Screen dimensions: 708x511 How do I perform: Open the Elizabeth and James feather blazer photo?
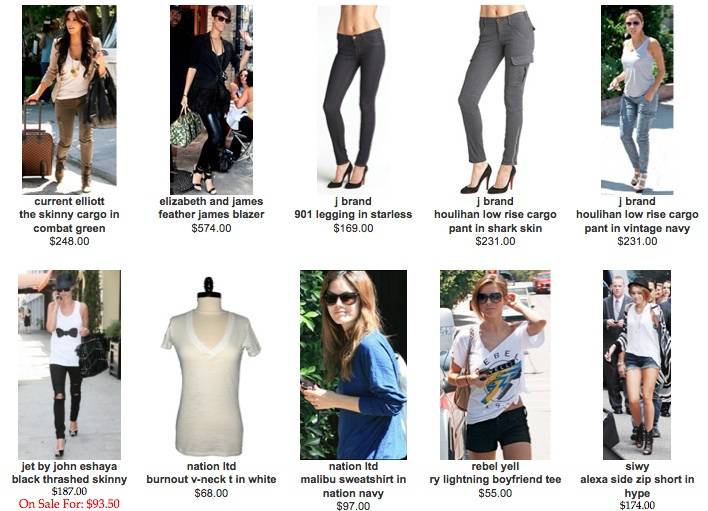tap(211, 100)
